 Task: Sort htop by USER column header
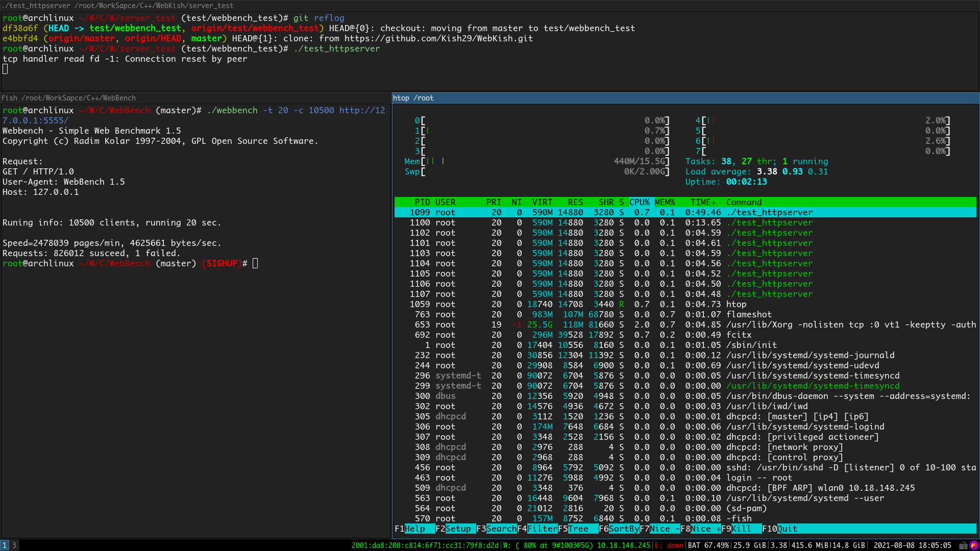point(445,202)
